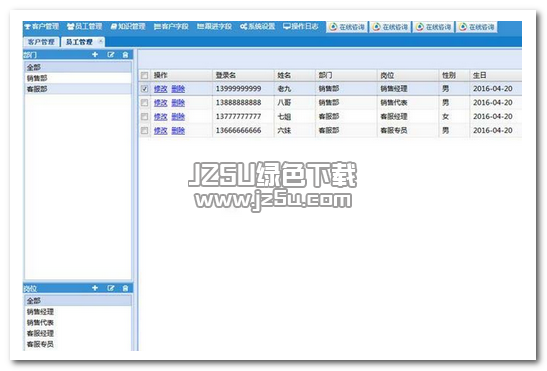Click 修改 for employee 13777777777
This screenshot has width=547, height=371.
tap(161, 117)
